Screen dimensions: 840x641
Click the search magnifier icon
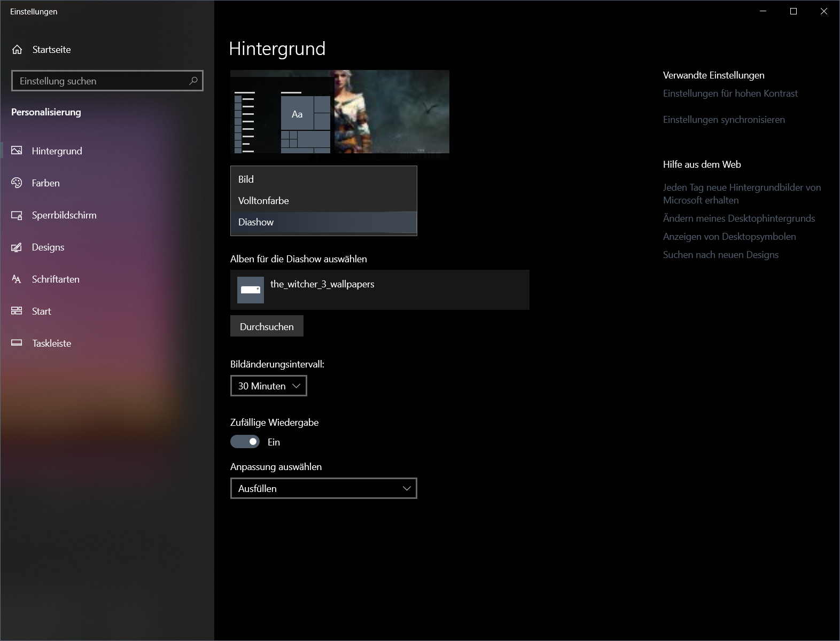pyautogui.click(x=193, y=81)
